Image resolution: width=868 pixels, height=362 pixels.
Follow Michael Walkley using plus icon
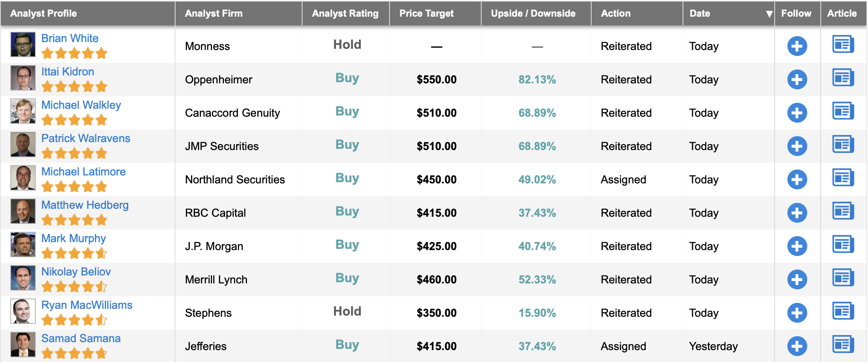(797, 113)
